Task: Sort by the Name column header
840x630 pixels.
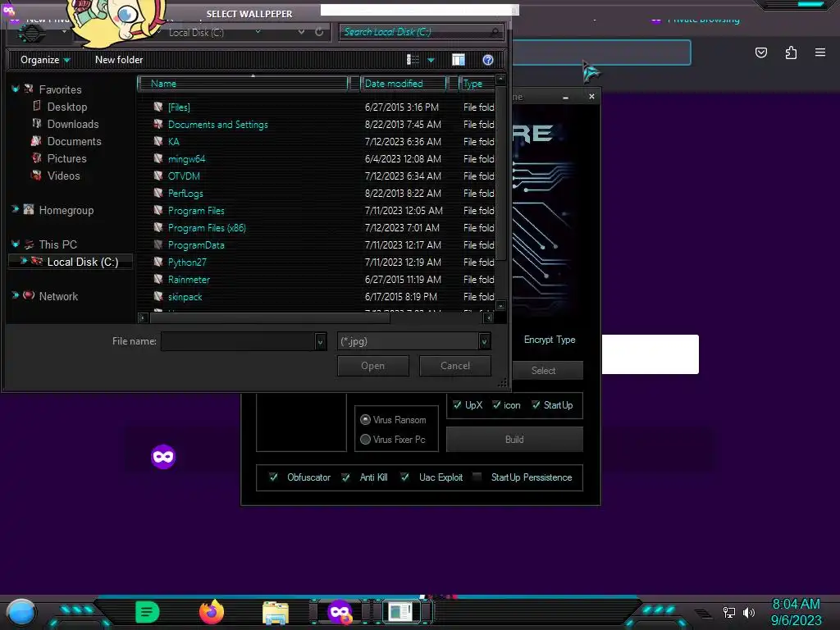Action: tap(244, 84)
